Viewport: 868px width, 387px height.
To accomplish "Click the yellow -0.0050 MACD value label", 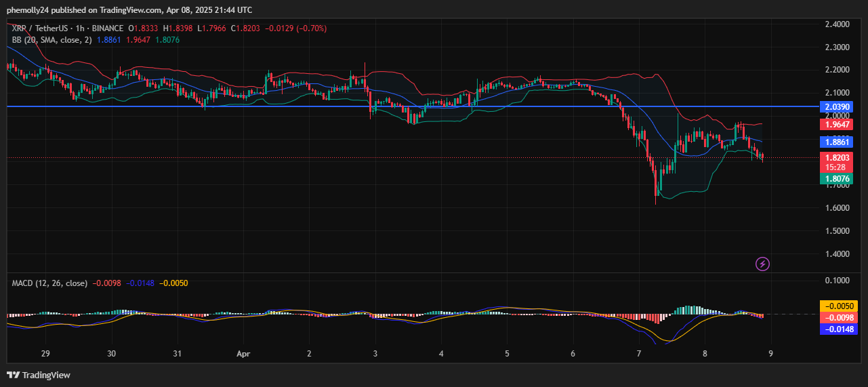I will point(839,306).
